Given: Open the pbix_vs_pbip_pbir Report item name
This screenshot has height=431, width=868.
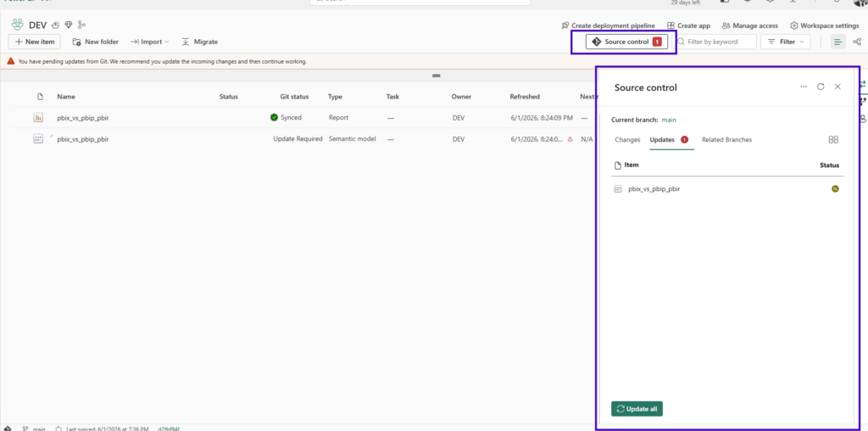Looking at the screenshot, I should (x=83, y=117).
